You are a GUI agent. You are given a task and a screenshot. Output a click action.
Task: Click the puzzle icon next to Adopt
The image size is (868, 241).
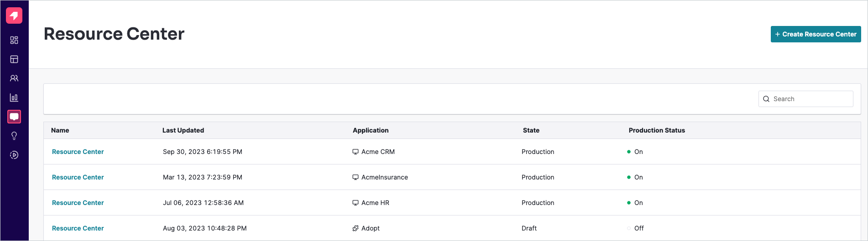coord(356,228)
